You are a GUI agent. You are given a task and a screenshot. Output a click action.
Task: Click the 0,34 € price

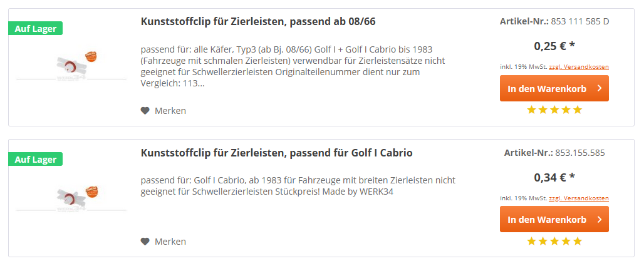click(554, 177)
